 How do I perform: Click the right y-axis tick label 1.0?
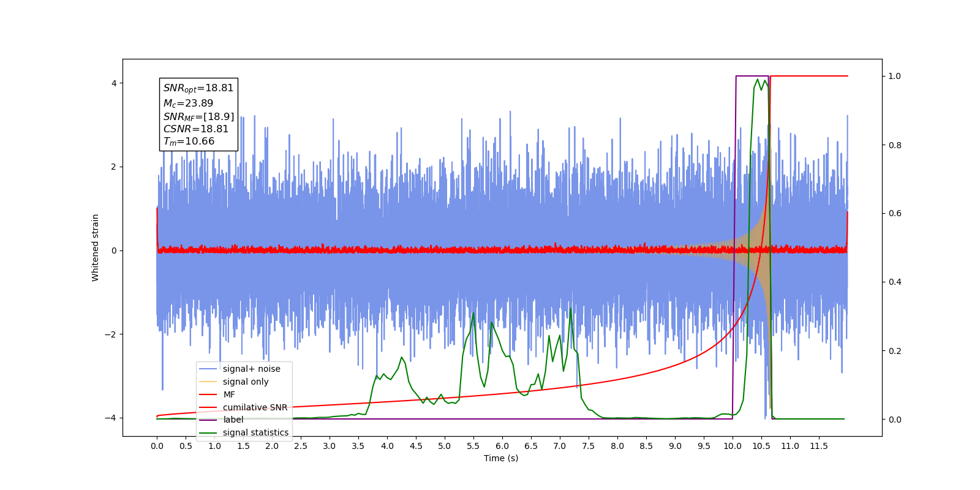895,77
